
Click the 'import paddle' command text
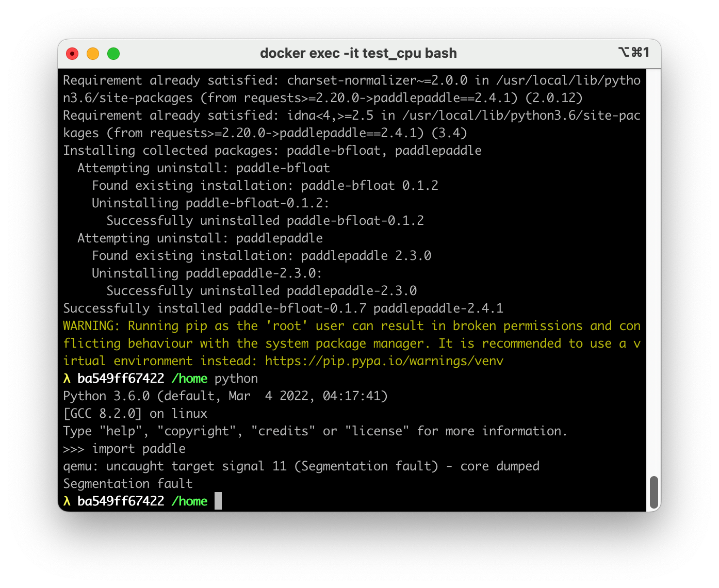139,449
